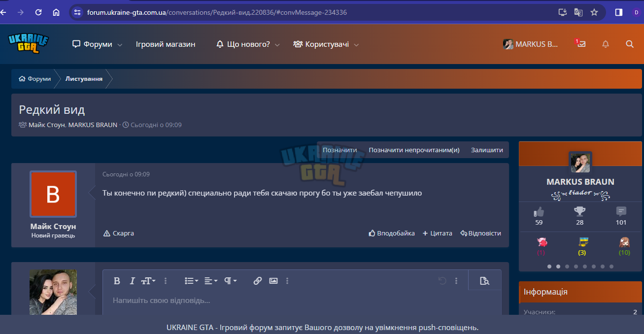The width and height of the screenshot is (644, 334).
Task: Toggle preview mode in the editor
Action: pyautogui.click(x=484, y=281)
